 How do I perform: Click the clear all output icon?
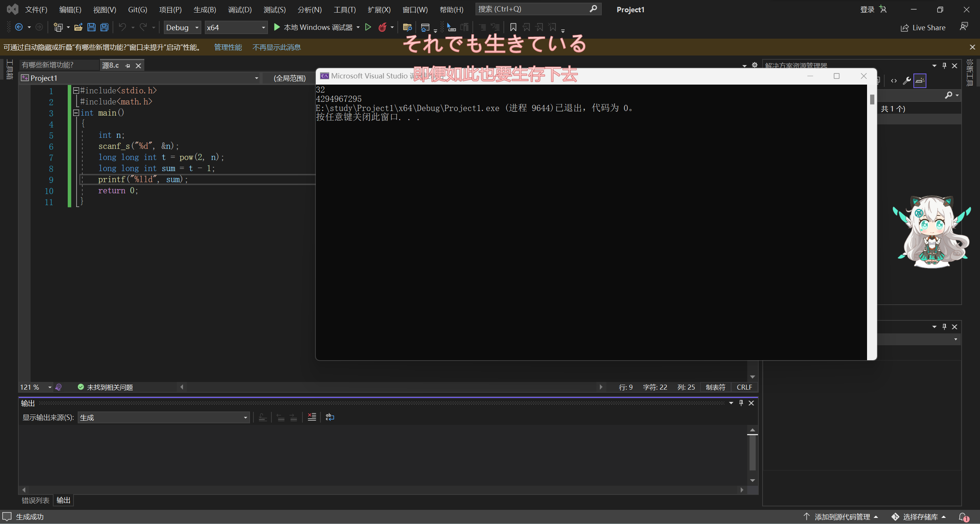[x=312, y=417]
